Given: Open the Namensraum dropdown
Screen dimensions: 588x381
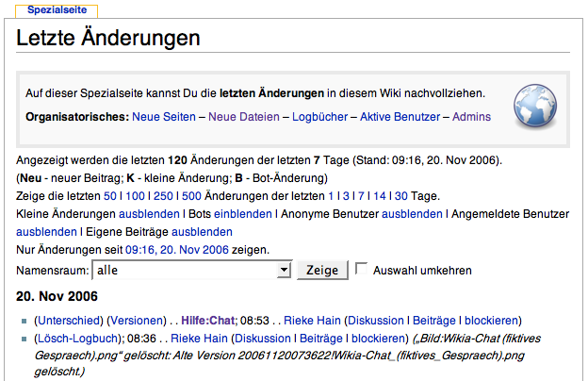Looking at the screenshot, I should [x=192, y=270].
